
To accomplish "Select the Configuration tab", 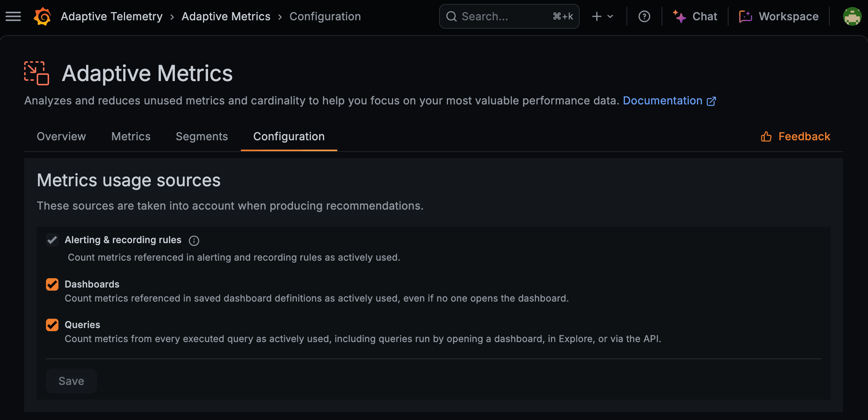I will pos(289,136).
